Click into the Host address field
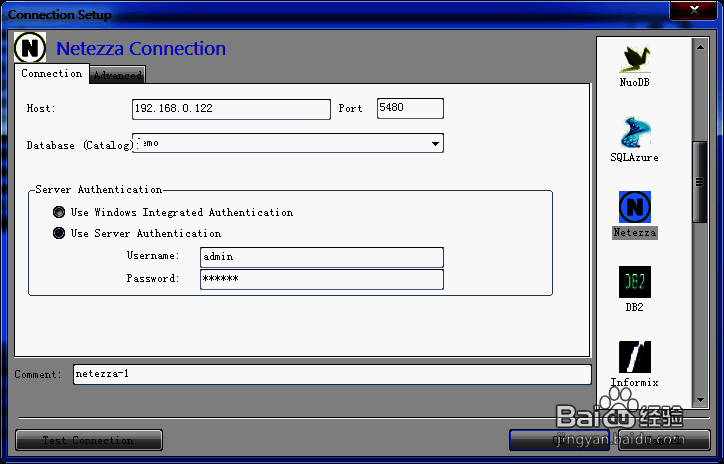This screenshot has width=724, height=464. click(231, 109)
